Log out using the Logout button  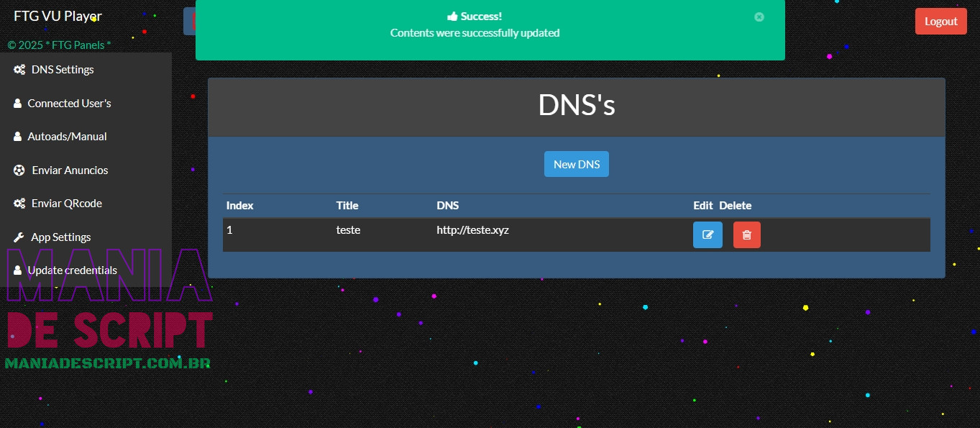tap(941, 22)
